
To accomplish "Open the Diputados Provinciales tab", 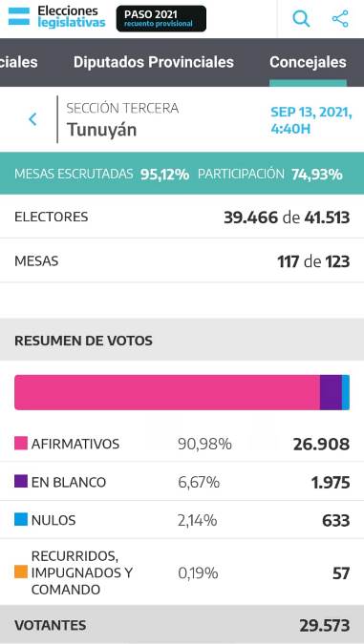I will (x=154, y=62).
